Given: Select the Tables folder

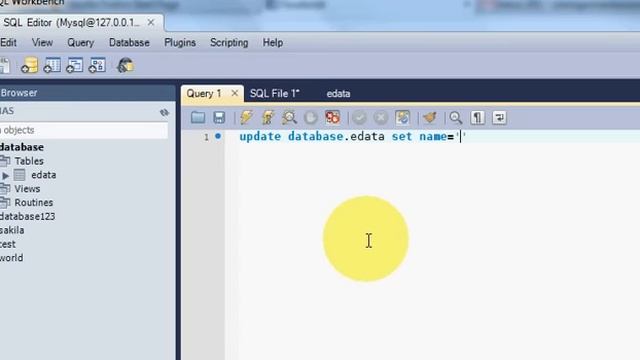Looking at the screenshot, I should pos(29,161).
